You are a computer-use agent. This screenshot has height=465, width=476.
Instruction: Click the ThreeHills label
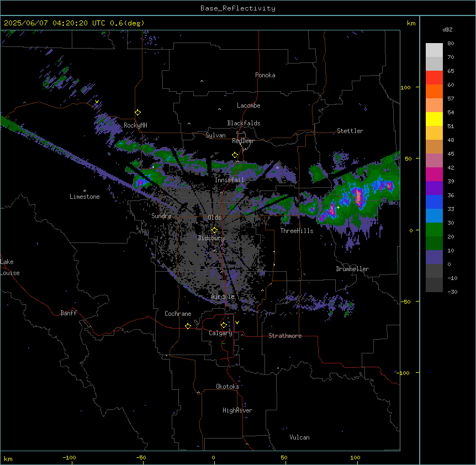pos(297,231)
